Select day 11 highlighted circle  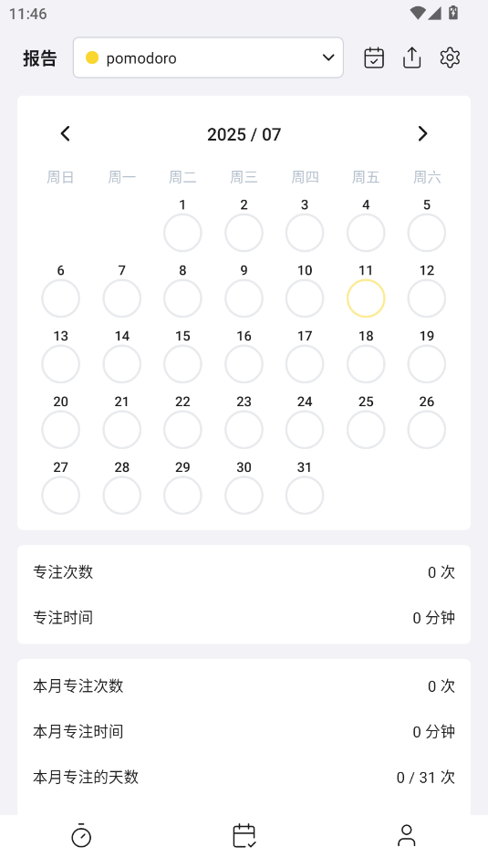click(x=366, y=298)
